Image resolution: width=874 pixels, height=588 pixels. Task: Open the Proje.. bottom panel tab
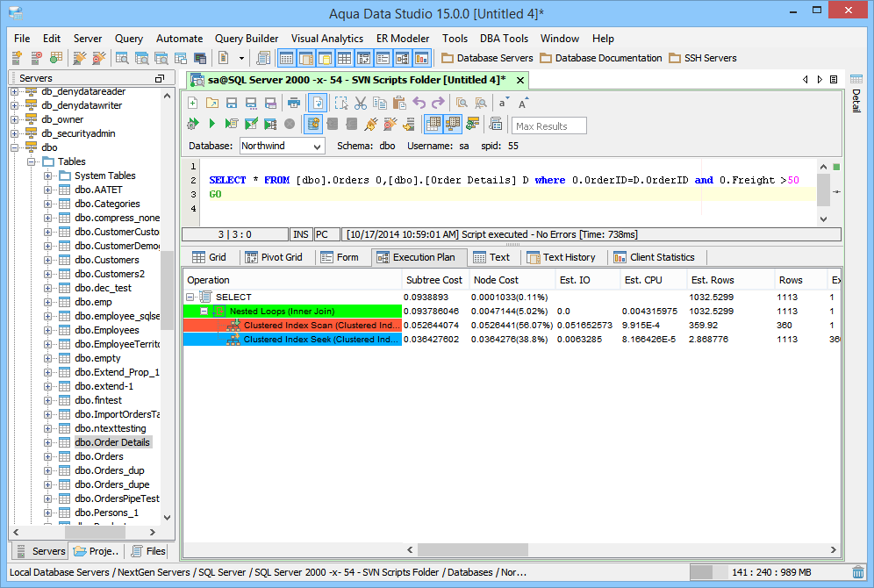click(97, 551)
